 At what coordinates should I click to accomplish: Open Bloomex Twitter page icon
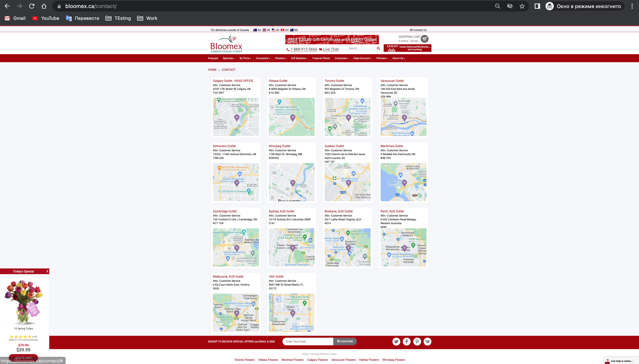[x=396, y=341]
